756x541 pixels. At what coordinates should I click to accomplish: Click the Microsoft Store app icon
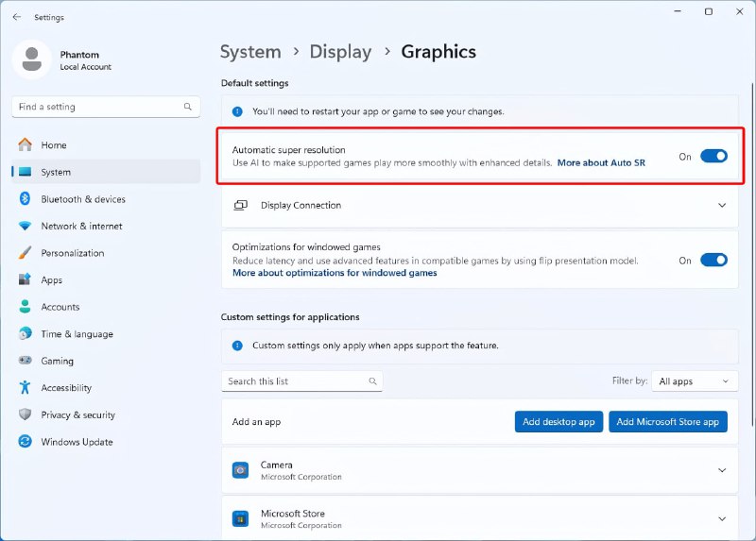[x=240, y=519]
